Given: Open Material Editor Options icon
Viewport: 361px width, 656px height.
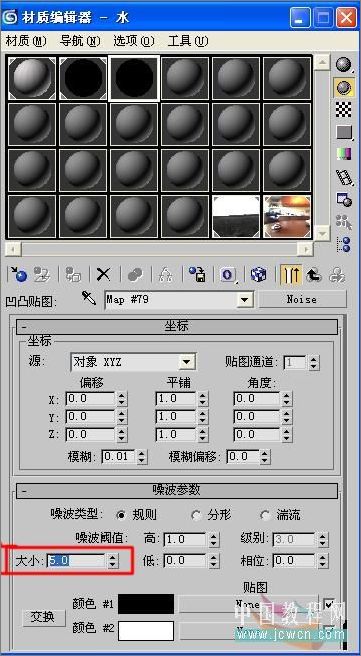Looking at the screenshot, I should [x=343, y=200].
